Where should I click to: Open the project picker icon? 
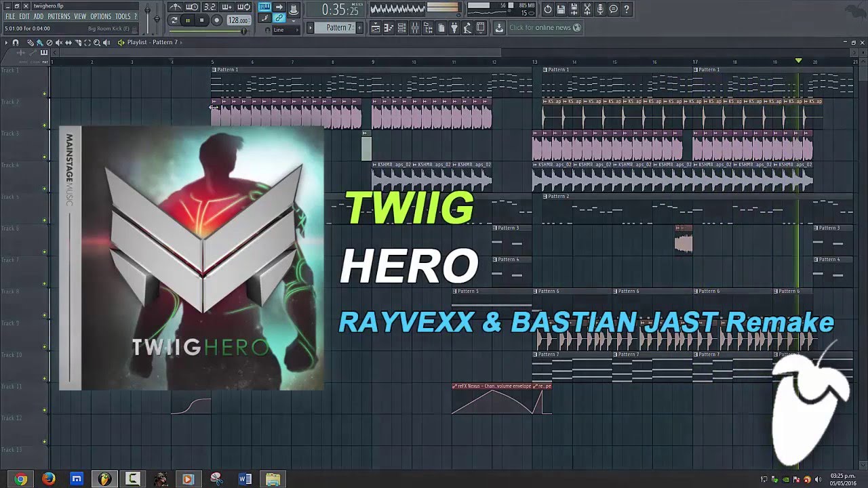441,28
